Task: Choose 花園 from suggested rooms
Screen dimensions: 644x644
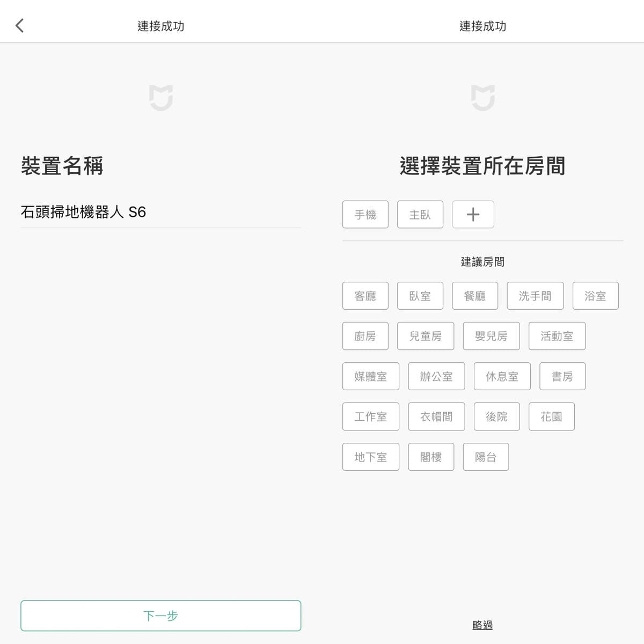Action: coord(551,416)
